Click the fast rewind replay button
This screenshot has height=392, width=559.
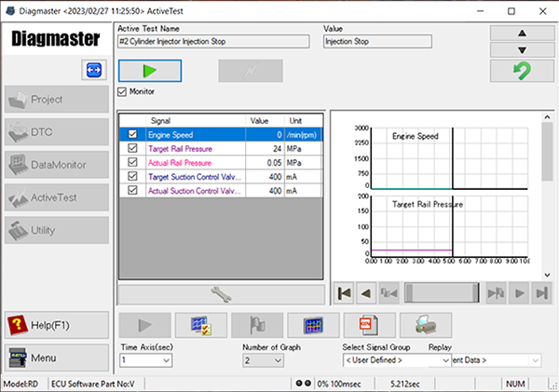click(x=389, y=293)
